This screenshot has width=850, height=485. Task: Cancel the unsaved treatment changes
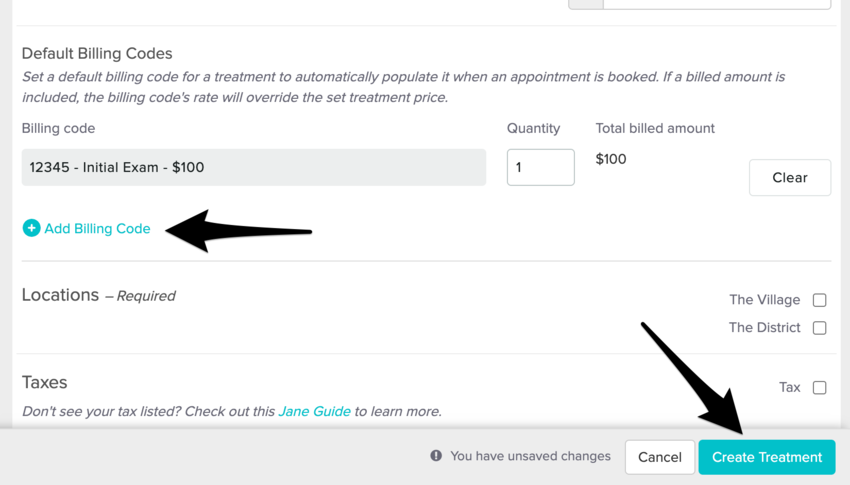tap(659, 457)
